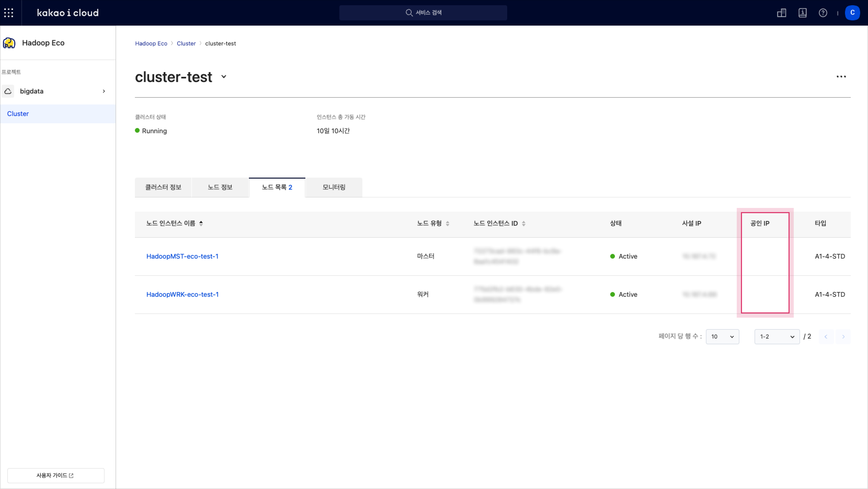
Task: Click the Hadoop Eco elephant icon
Action: click(x=9, y=43)
